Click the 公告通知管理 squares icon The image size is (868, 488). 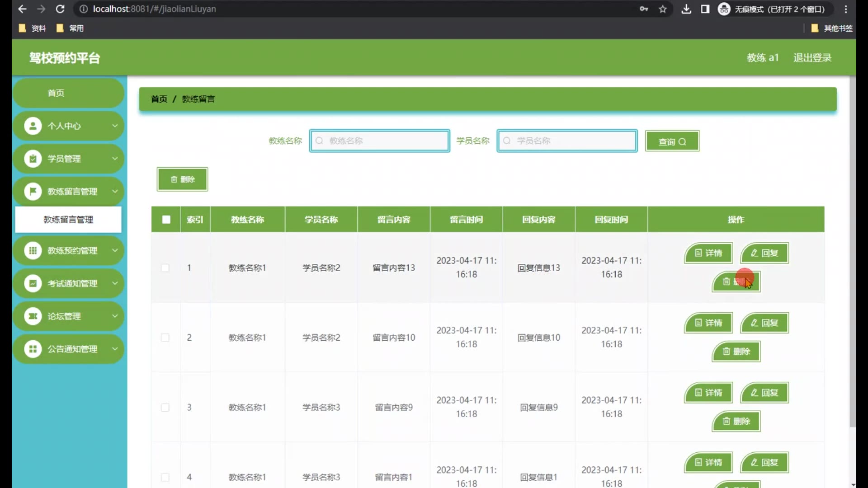pyautogui.click(x=33, y=349)
